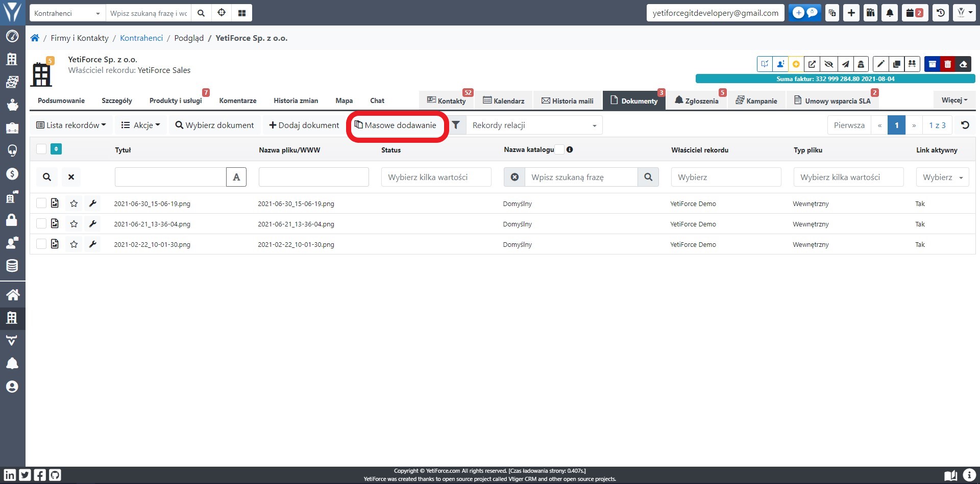980x484 pixels.
Task: Tick the select-all checkbox in table header
Action: (x=41, y=149)
